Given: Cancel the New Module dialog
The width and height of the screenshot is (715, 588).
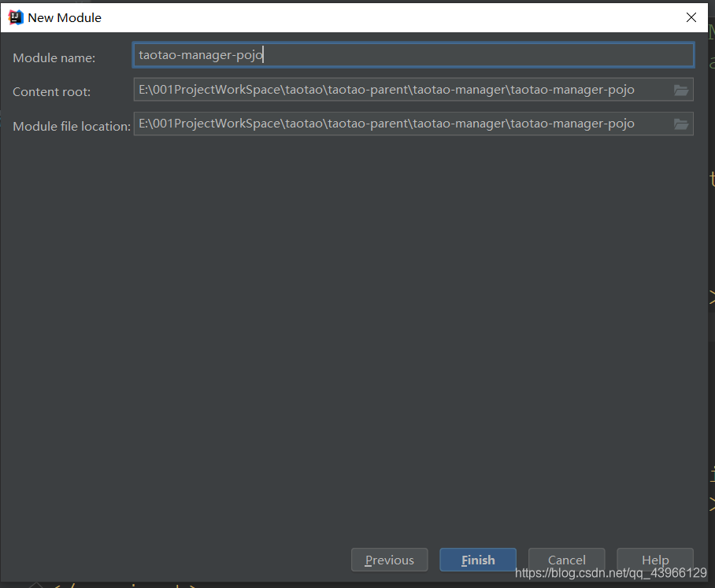Looking at the screenshot, I should pos(566,560).
